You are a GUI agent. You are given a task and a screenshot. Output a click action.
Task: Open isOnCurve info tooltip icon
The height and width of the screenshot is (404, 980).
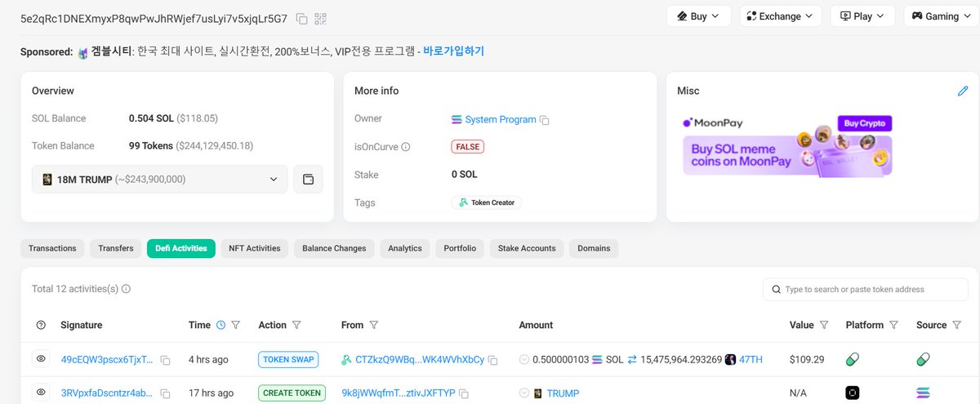click(406, 147)
